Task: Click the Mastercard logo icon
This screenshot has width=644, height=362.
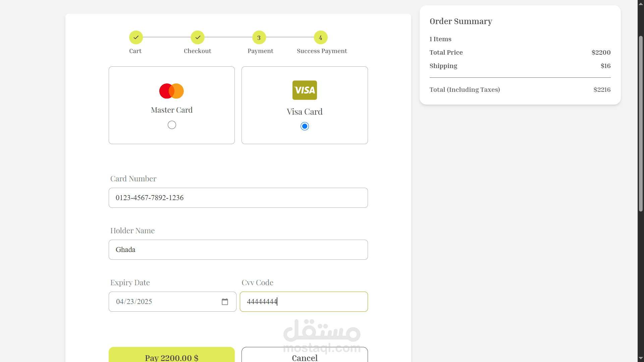Action: pyautogui.click(x=171, y=91)
